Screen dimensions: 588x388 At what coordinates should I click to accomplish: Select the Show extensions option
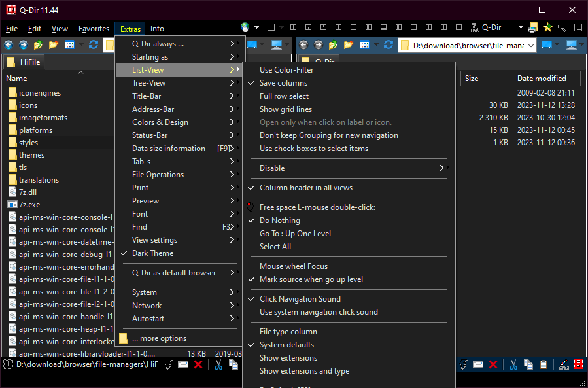click(288, 358)
